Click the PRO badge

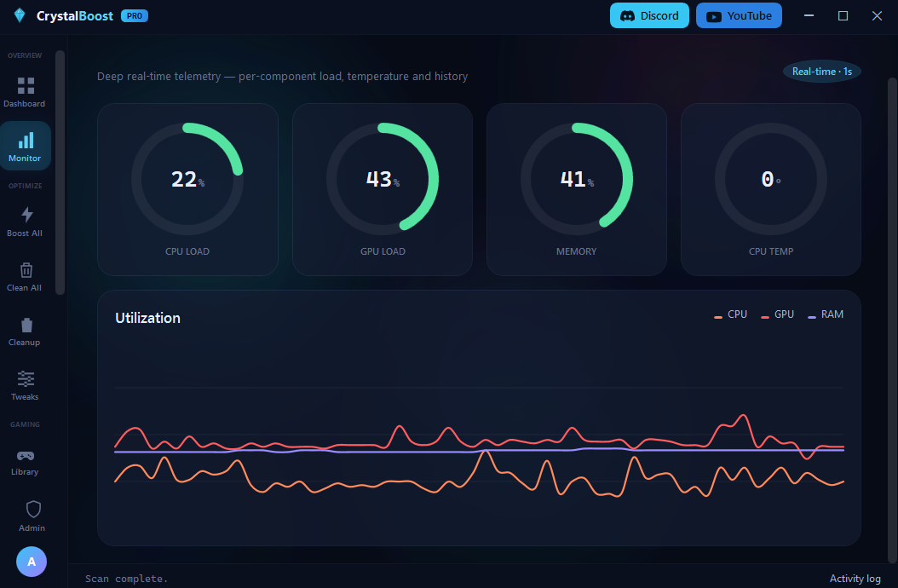(135, 16)
